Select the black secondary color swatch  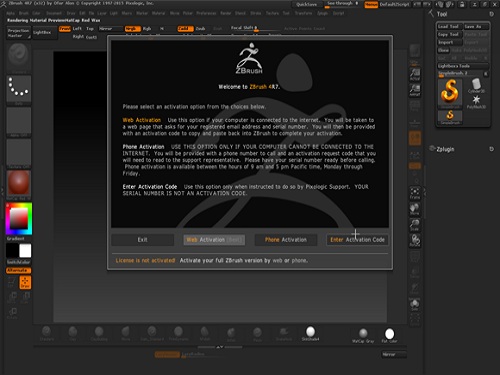tap(12, 251)
